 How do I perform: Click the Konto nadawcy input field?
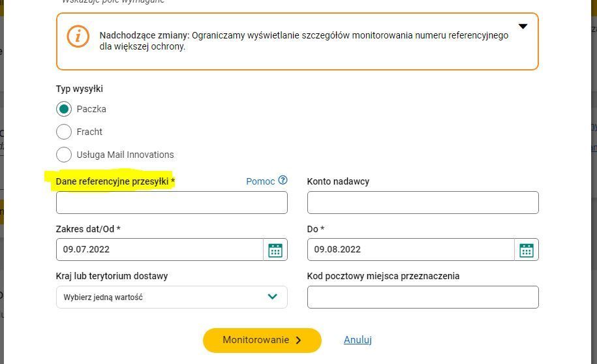point(423,203)
